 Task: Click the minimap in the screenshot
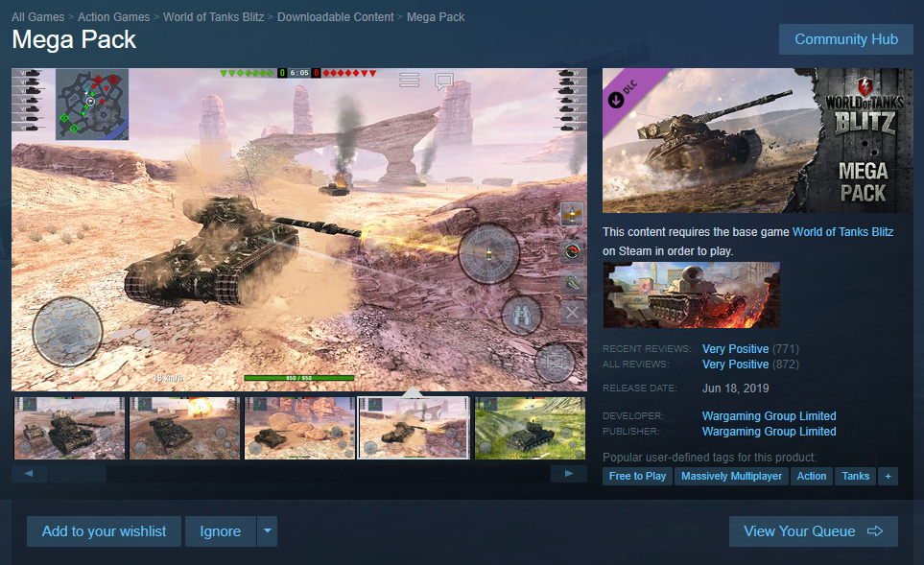click(92, 105)
